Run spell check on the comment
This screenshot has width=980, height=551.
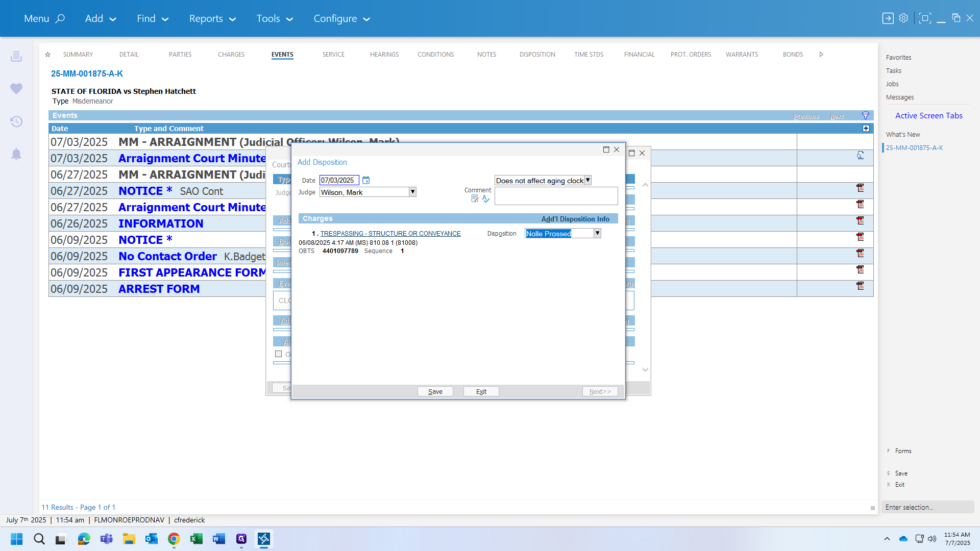(x=486, y=199)
